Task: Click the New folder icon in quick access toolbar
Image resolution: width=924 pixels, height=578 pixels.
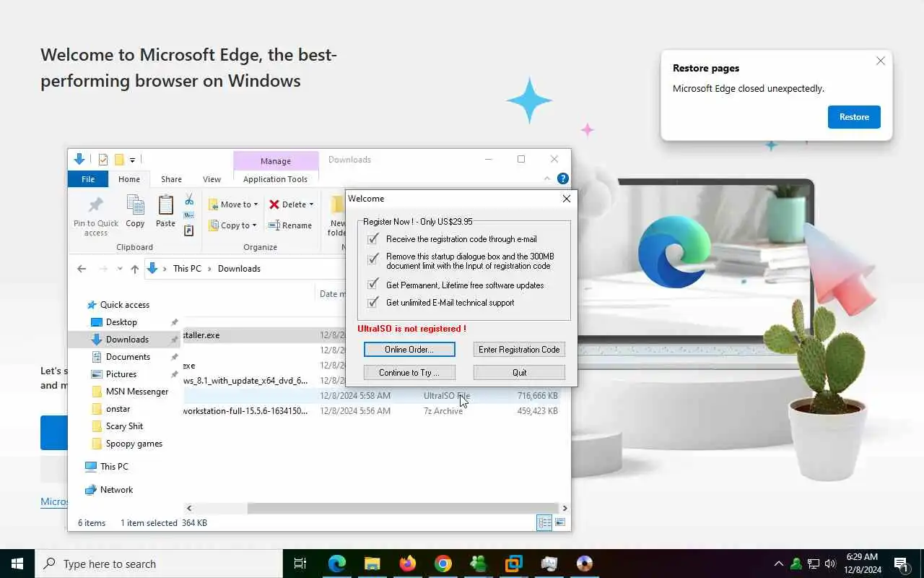Action: click(x=119, y=160)
